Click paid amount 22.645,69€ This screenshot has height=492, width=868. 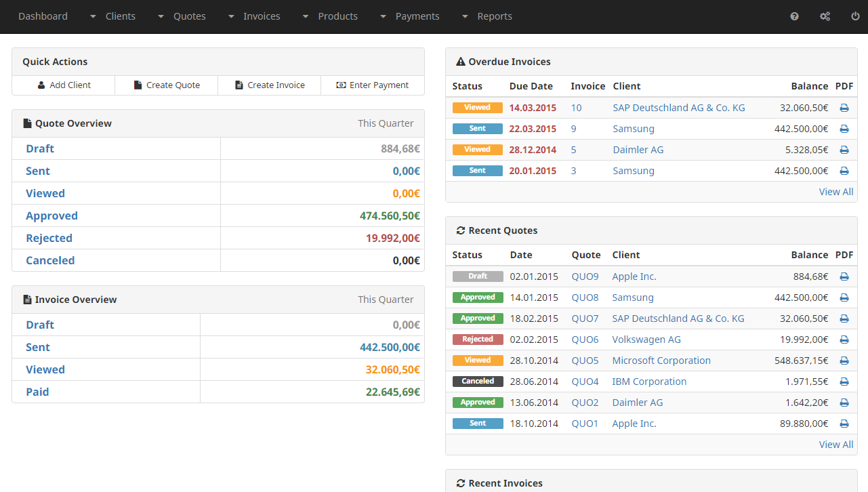tap(393, 392)
